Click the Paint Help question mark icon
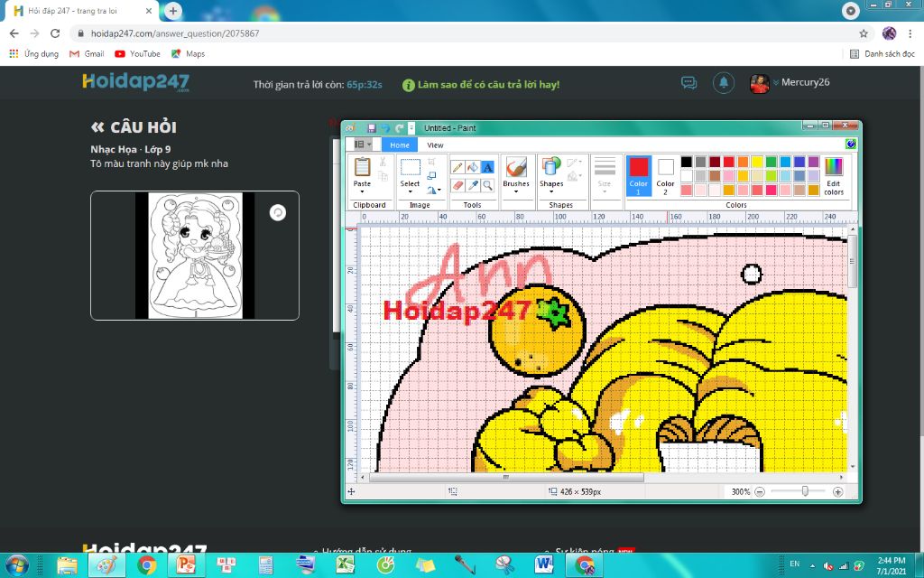This screenshot has width=924, height=578. pos(850,144)
